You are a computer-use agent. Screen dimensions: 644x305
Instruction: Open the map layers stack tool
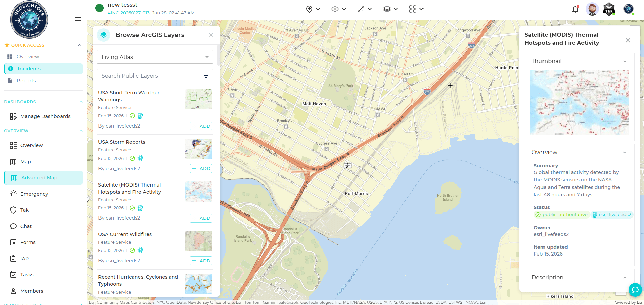[x=390, y=9]
